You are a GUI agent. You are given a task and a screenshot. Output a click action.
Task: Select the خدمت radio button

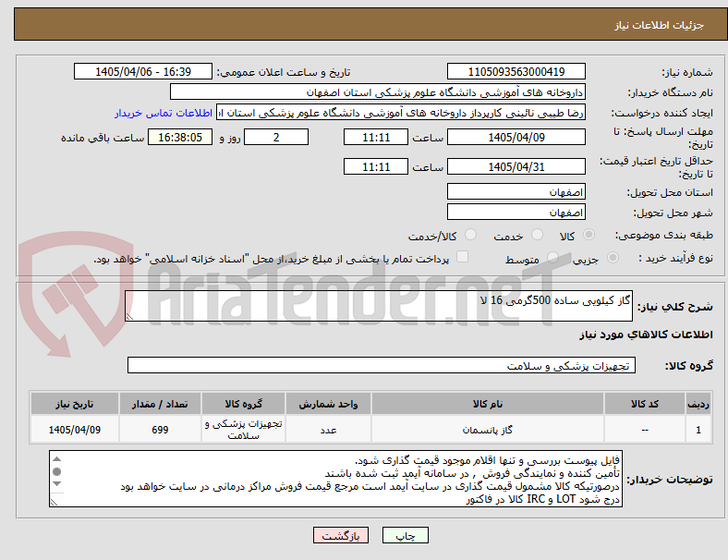coord(537,235)
